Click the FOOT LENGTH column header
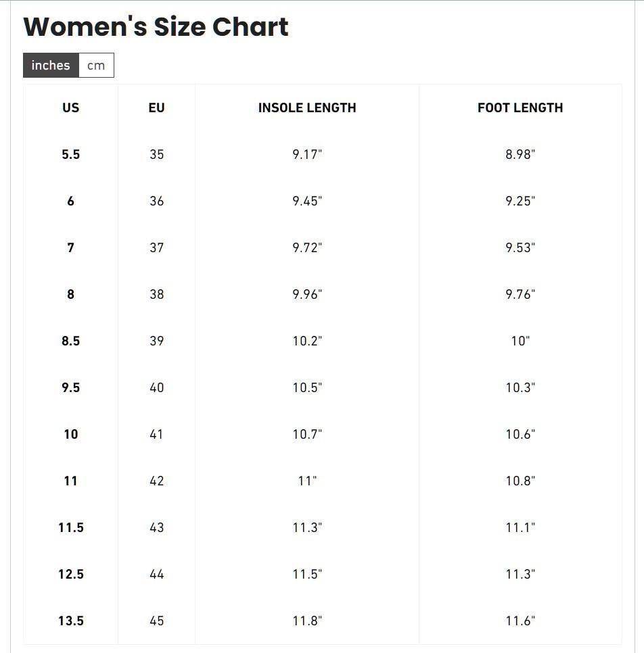The height and width of the screenshot is (653, 644). click(520, 108)
